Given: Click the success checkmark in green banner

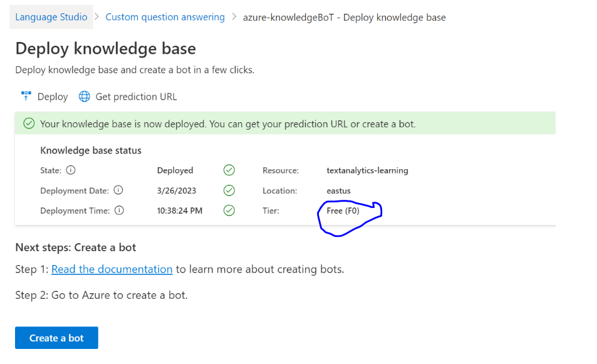Looking at the screenshot, I should (29, 123).
